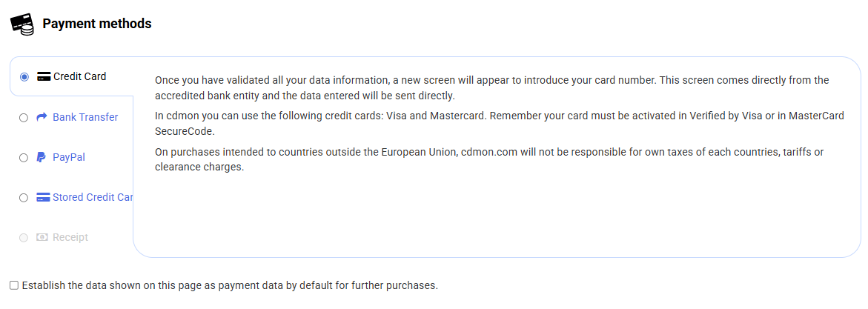Click the Stored Credit Card text link
Image resolution: width=868 pixels, height=309 pixels.
tap(93, 197)
